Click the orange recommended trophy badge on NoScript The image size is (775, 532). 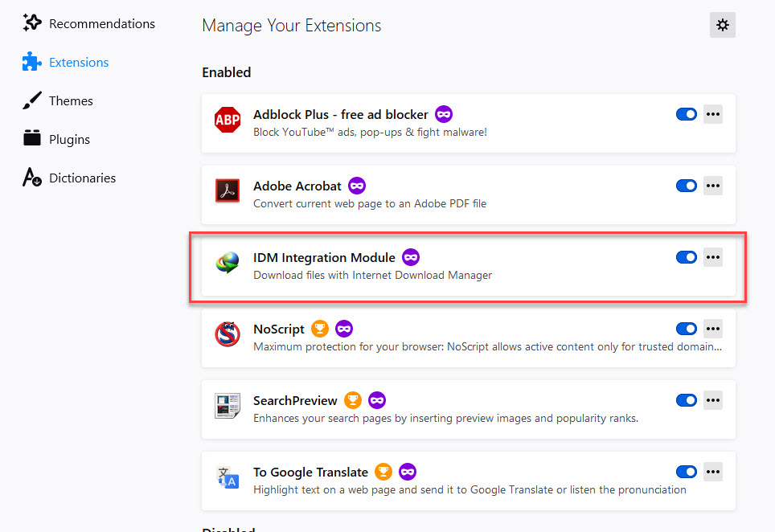(320, 329)
